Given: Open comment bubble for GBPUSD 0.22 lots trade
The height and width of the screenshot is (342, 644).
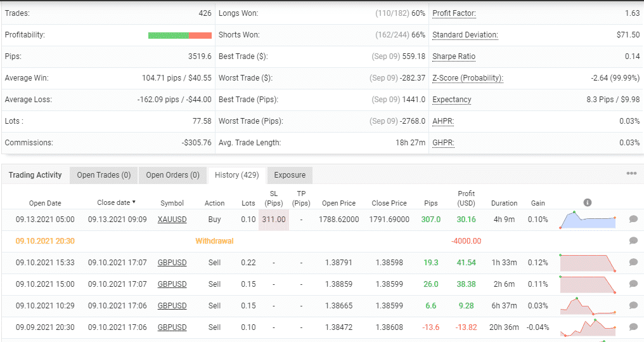Looking at the screenshot, I should point(633,262).
